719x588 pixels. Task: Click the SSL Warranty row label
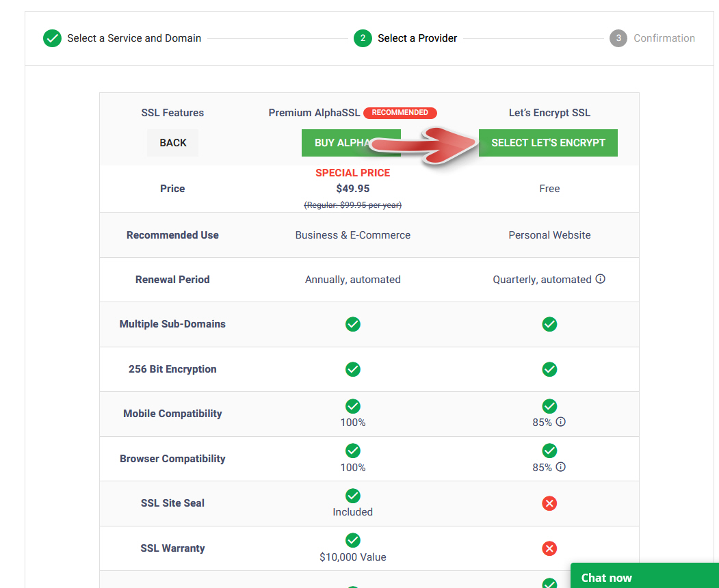point(172,548)
